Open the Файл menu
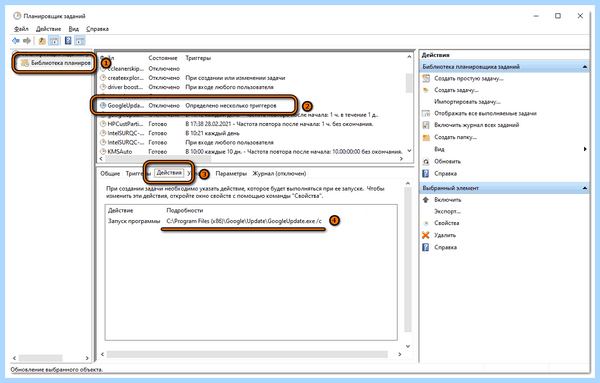Viewport: 600px width, 383px height. [x=21, y=29]
